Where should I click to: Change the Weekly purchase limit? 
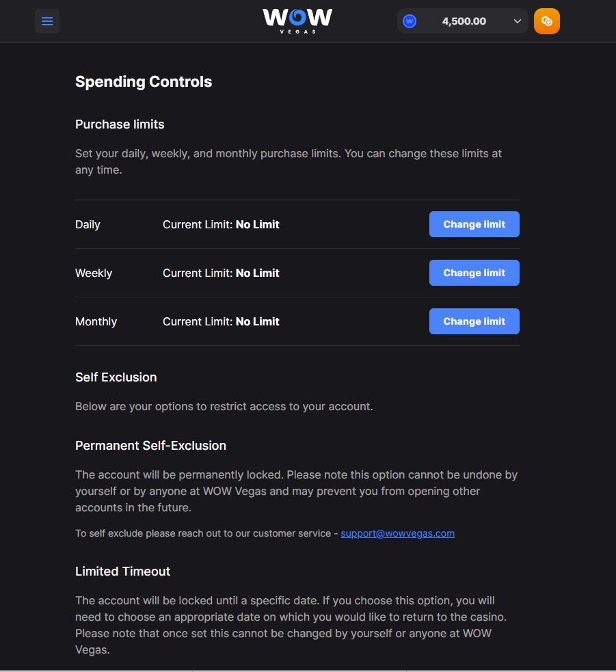coord(474,273)
